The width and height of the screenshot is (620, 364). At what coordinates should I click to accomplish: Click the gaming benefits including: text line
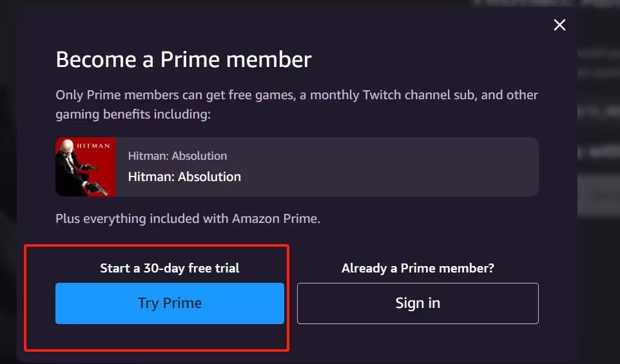[x=133, y=114]
